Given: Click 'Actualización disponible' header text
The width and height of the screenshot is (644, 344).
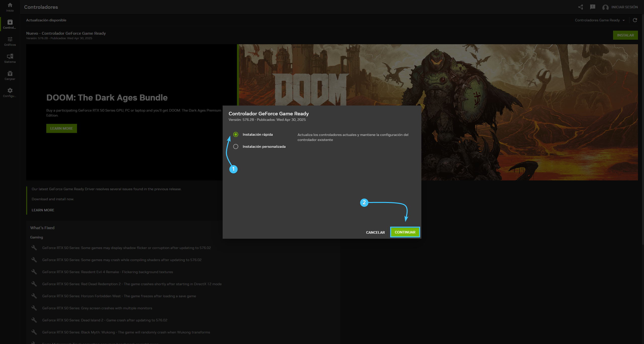Looking at the screenshot, I should [46, 20].
